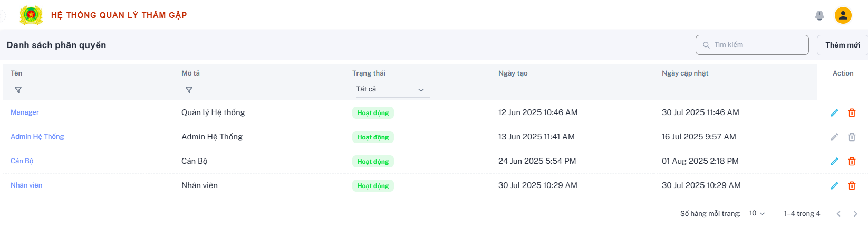Delete the Cán Bộ role

pos(852,161)
